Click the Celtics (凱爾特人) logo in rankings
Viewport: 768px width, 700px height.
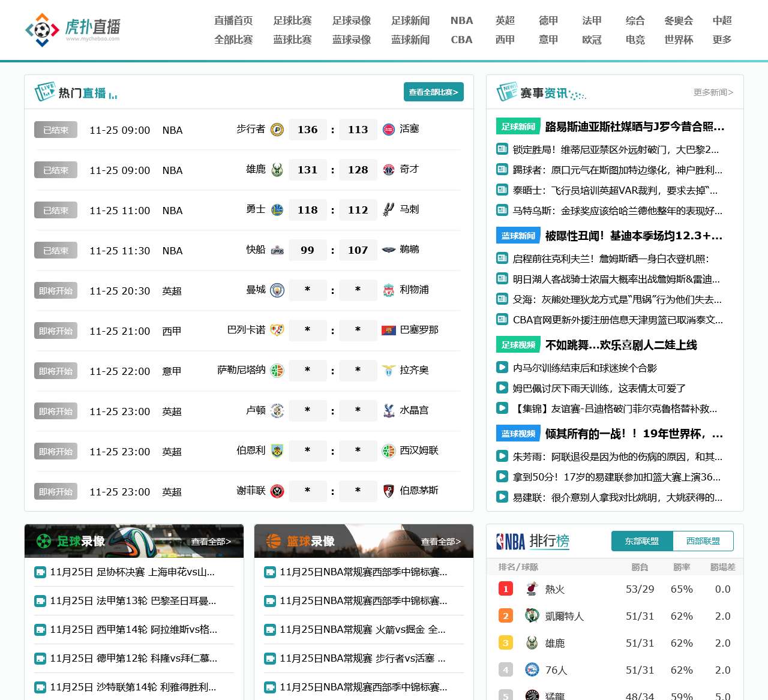click(x=532, y=616)
